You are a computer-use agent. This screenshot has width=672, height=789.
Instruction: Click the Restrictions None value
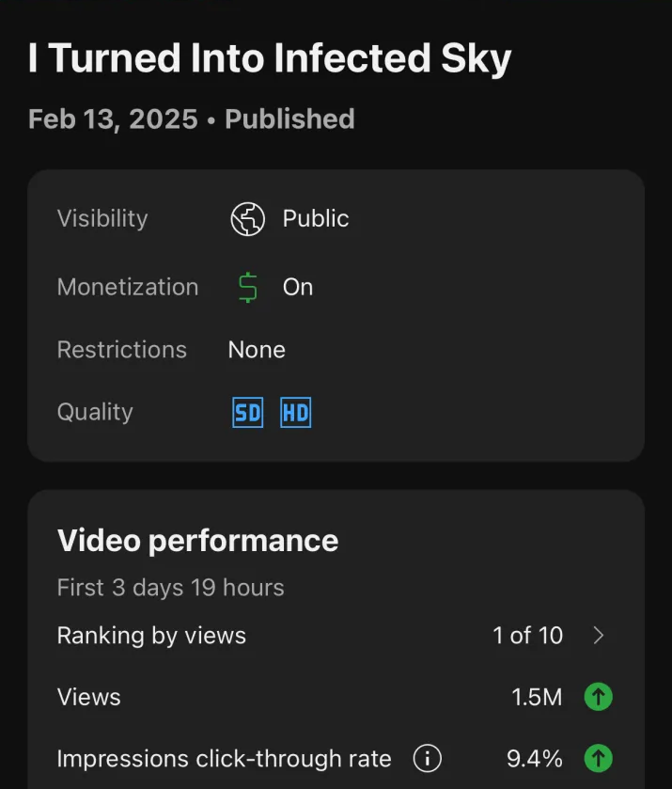(257, 350)
